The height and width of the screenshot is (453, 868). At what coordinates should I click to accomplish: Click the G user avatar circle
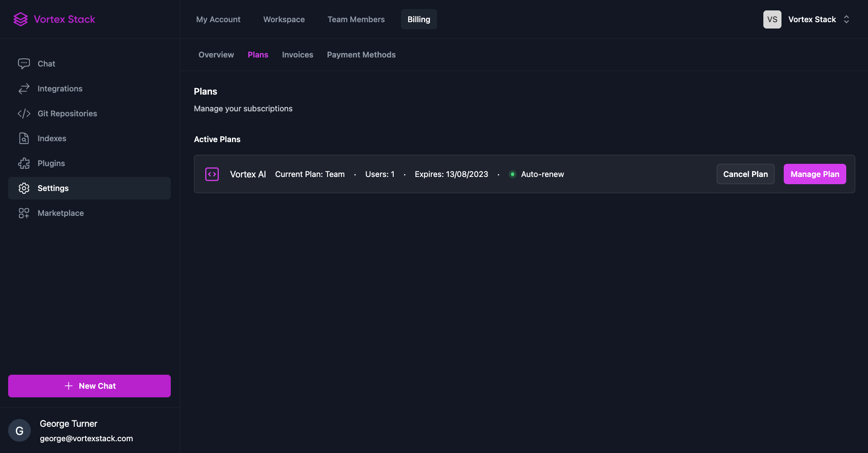19,431
